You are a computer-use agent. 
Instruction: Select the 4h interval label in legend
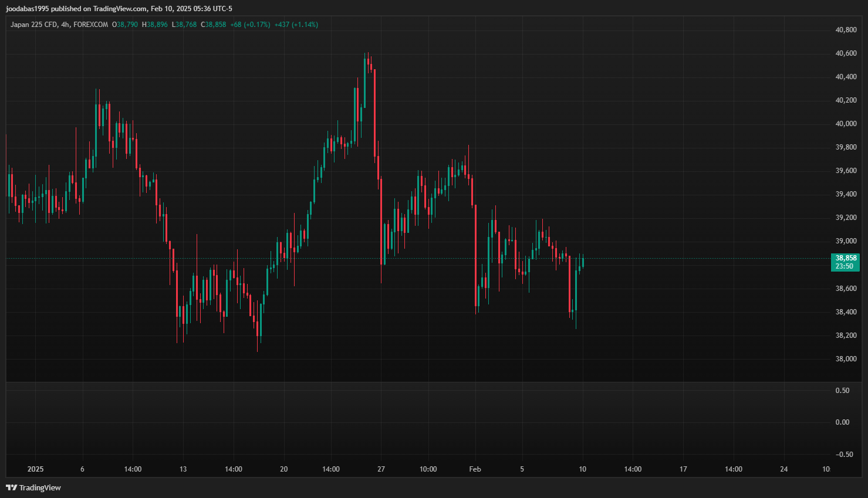[x=65, y=25]
